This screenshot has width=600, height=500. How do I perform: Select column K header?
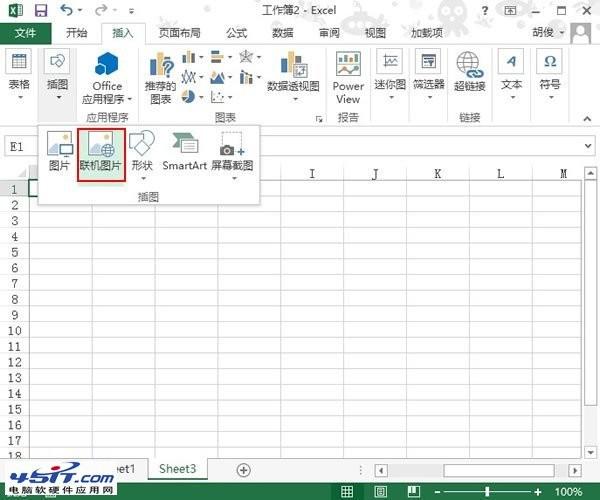[x=438, y=174]
